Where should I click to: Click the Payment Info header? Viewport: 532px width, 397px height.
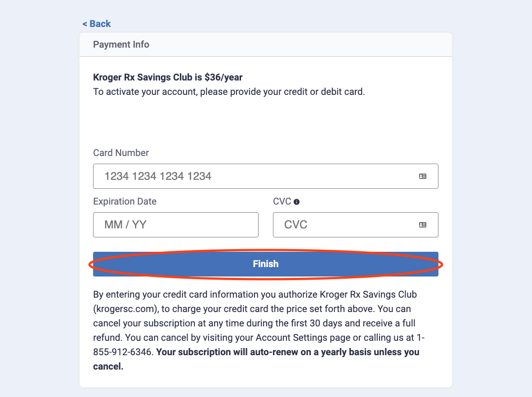[x=121, y=45]
